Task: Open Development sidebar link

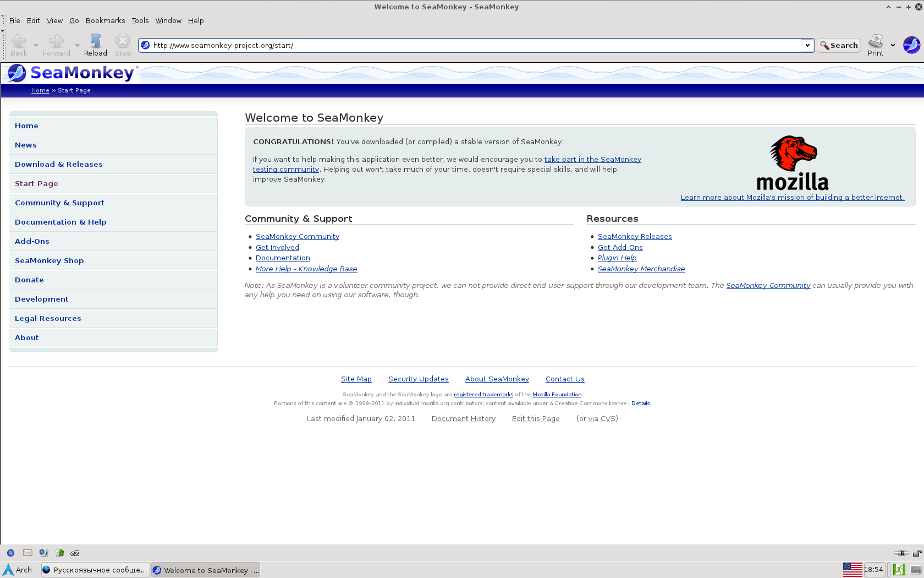Action: click(113, 299)
